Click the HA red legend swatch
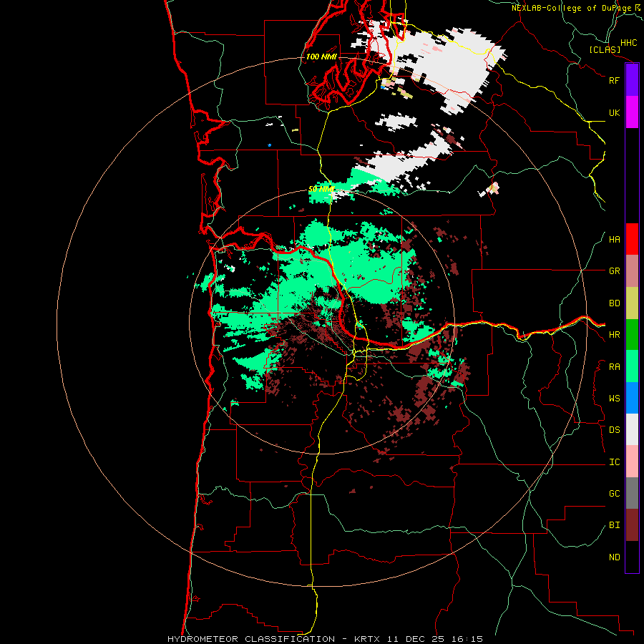Viewport: 644px width, 644px height. coord(632,239)
